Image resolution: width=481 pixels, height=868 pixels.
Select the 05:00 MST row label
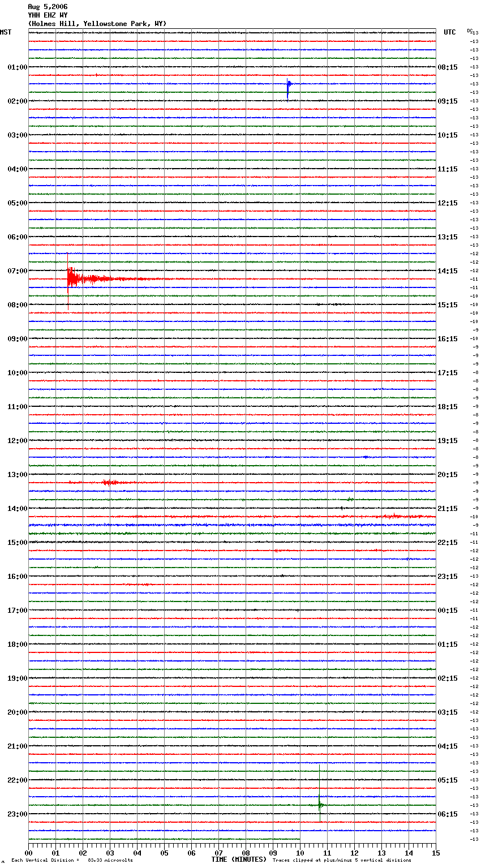[18, 203]
